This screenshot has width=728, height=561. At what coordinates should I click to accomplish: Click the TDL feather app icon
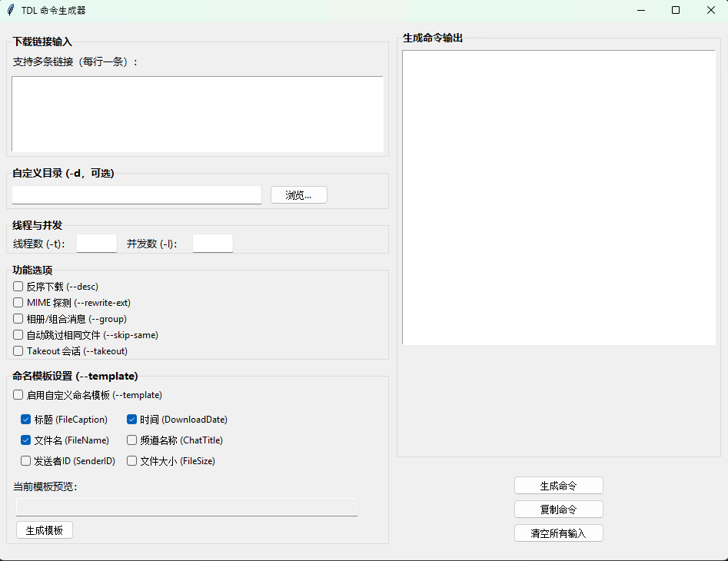coord(10,10)
